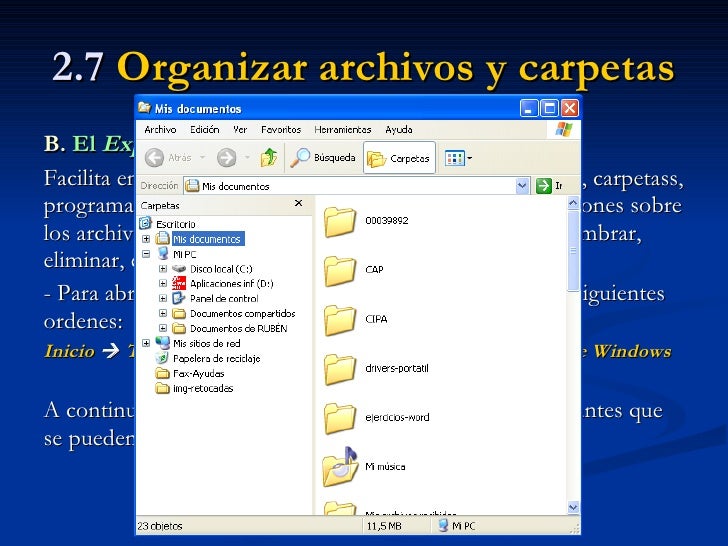
Task: Click the scrollbar up arrow
Action: pyautogui.click(x=573, y=203)
